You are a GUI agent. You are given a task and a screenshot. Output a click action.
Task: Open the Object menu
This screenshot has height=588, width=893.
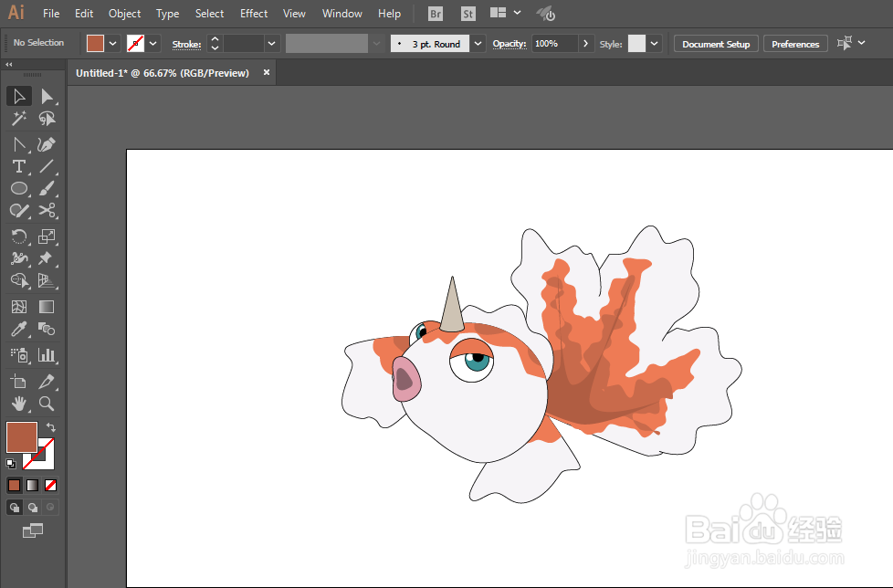click(125, 13)
